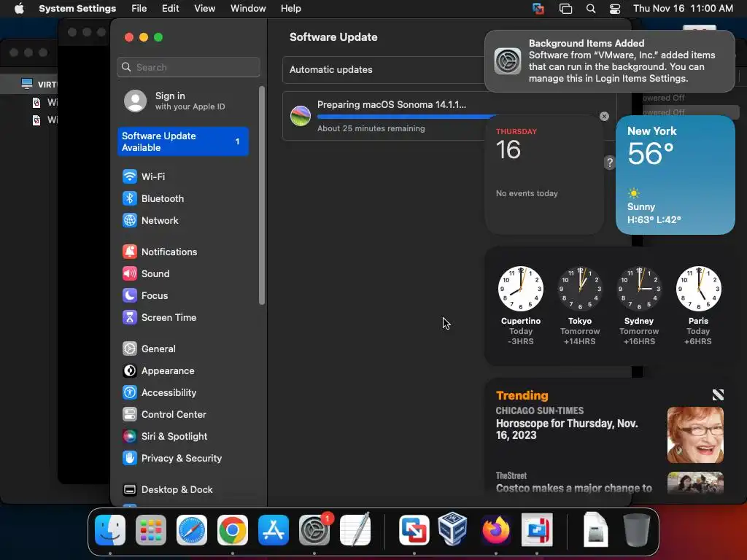This screenshot has height=560, width=747.
Task: Click the Apple News logo icon
Action: pyautogui.click(x=718, y=394)
